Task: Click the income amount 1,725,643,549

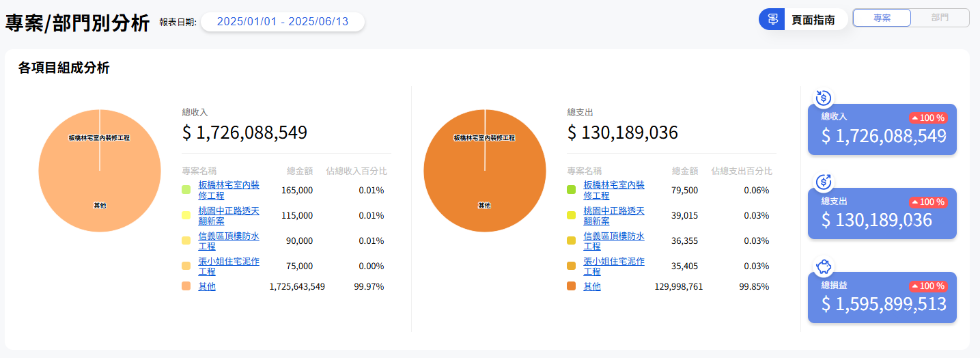Action: pos(297,286)
